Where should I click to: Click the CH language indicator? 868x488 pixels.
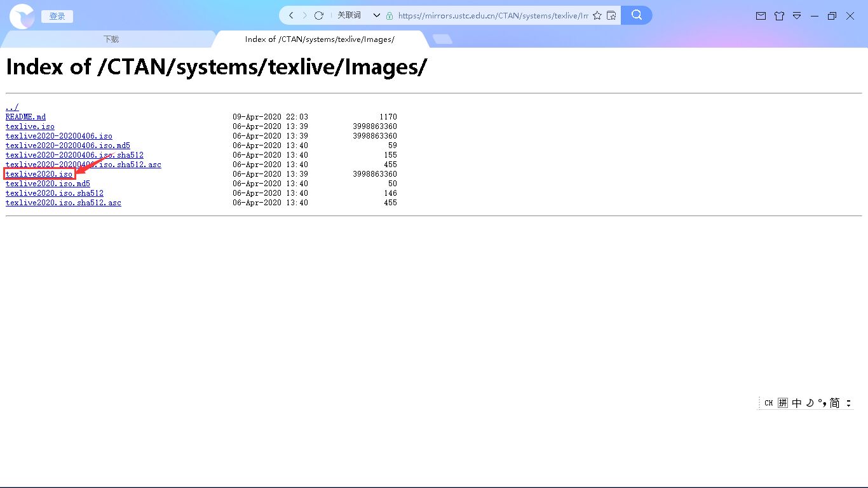768,403
